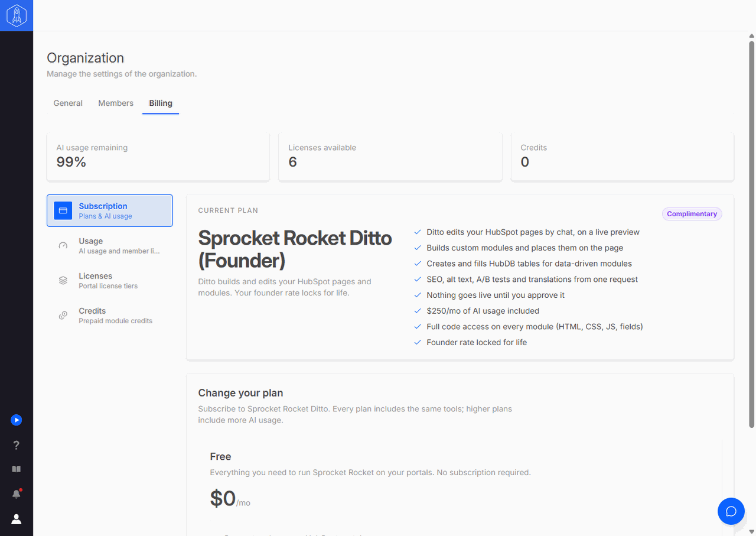Click the Organization page heading
756x536 pixels.
point(86,58)
